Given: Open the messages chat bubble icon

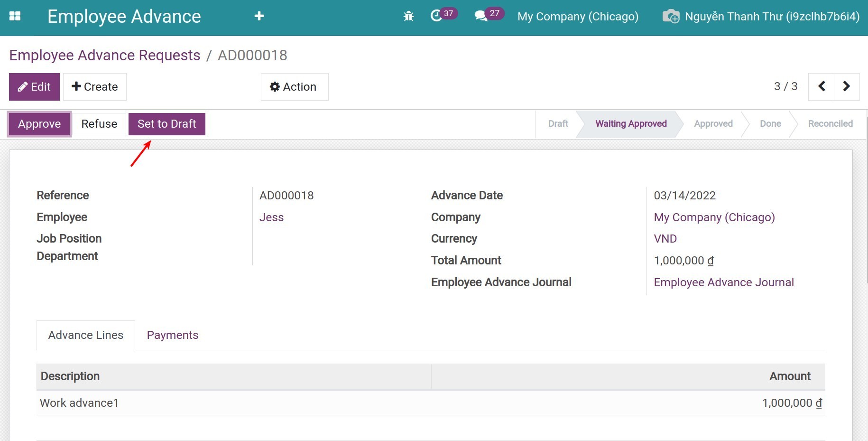Looking at the screenshot, I should (481, 16).
